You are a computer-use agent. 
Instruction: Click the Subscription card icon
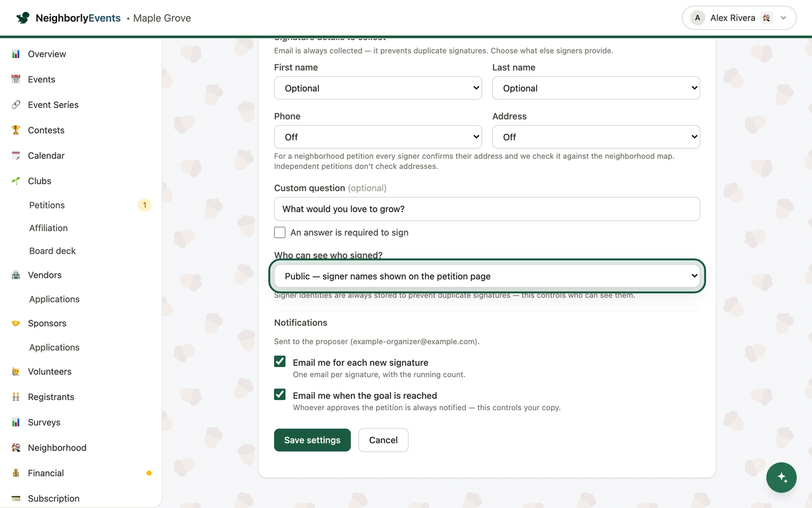[x=16, y=498]
